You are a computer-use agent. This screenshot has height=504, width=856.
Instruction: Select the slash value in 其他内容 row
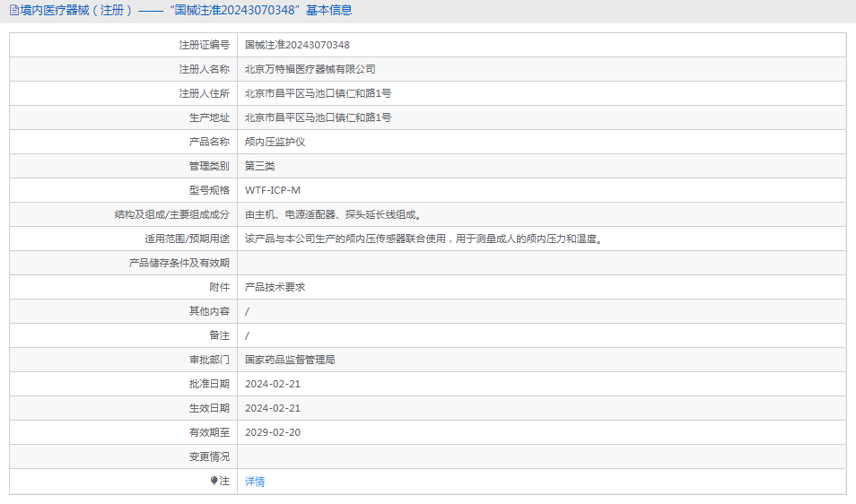(247, 311)
